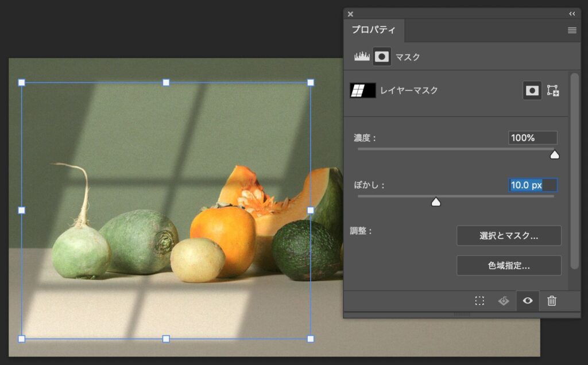Click the 濃度 label
Screen dimensions: 588x365
pos(365,138)
